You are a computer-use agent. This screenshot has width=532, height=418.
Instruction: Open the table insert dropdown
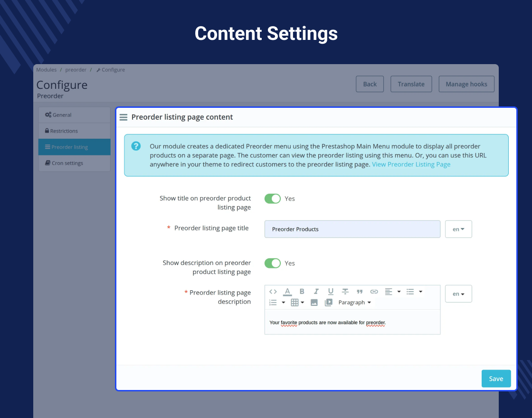pos(297,302)
